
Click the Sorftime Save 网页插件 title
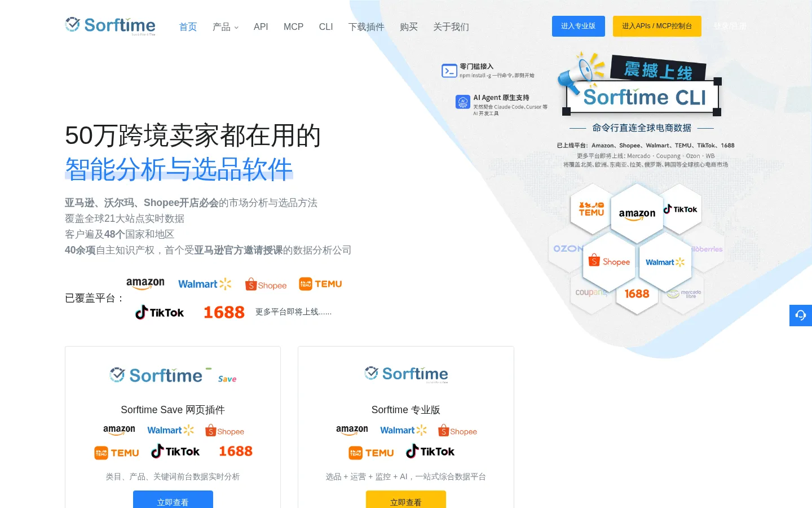(173, 410)
